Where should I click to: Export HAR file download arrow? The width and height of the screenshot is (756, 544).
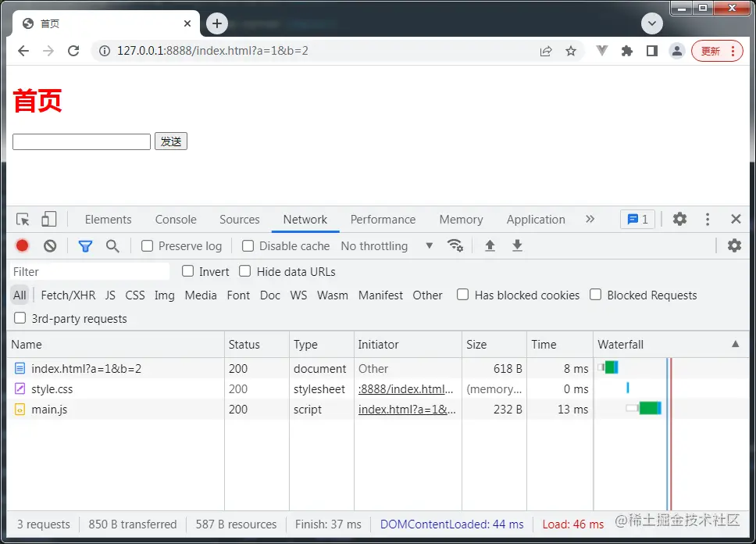tap(517, 245)
